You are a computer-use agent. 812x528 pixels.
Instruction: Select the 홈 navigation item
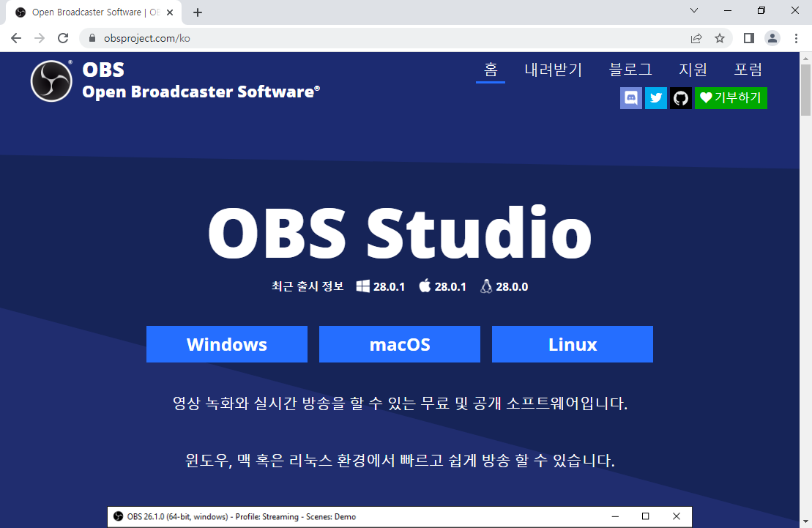(x=491, y=70)
